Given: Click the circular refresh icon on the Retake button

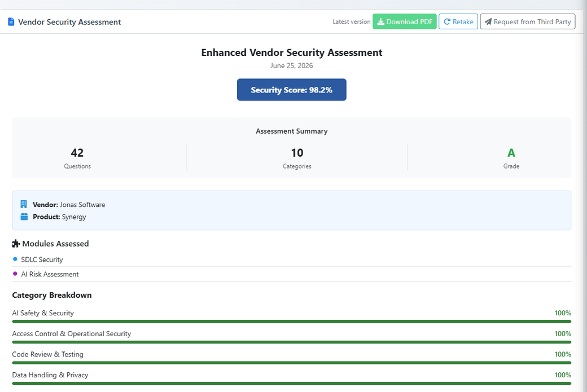Looking at the screenshot, I should click(447, 21).
